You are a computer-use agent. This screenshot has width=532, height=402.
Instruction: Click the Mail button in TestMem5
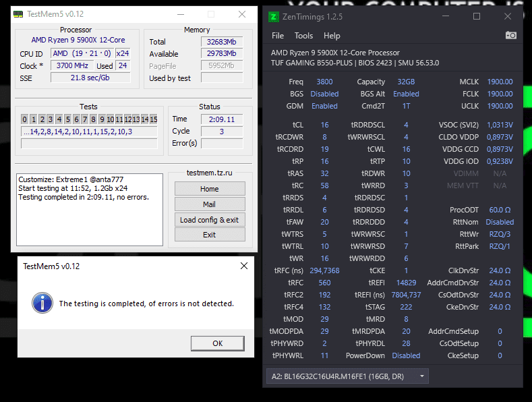click(x=210, y=204)
